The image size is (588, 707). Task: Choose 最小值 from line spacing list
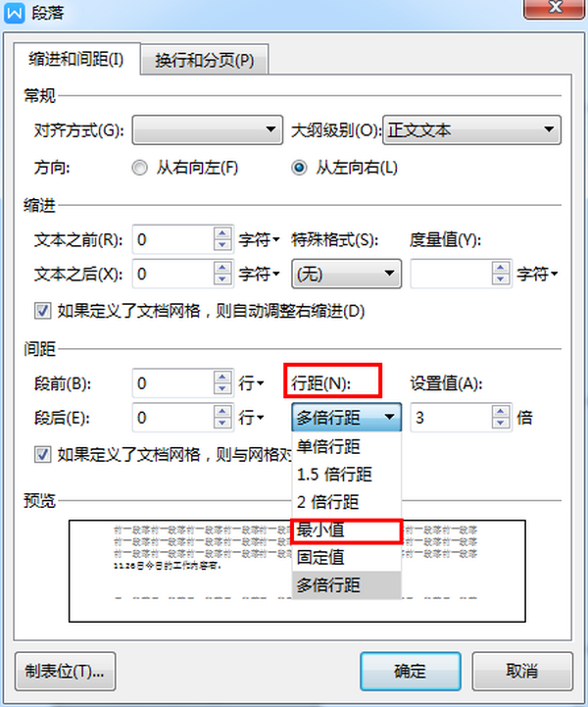[347, 530]
